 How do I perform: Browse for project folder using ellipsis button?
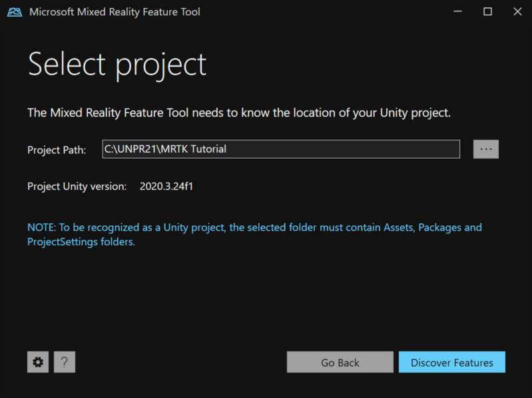click(485, 149)
